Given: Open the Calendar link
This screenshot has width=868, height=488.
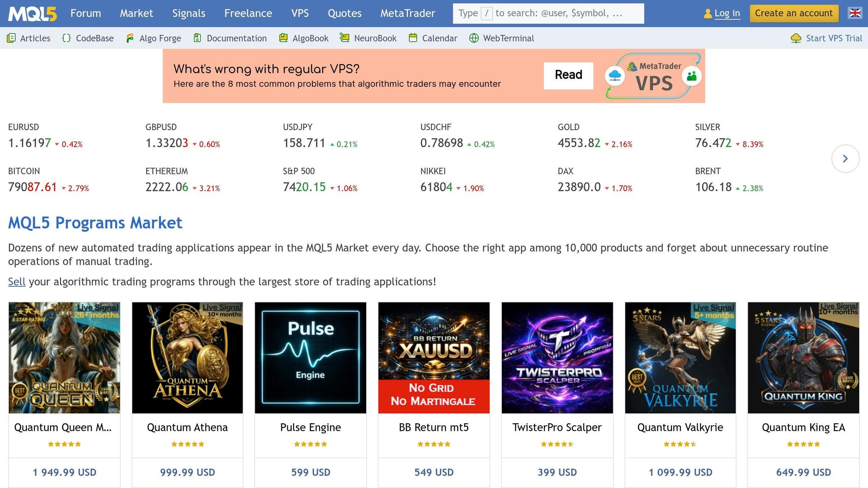Looking at the screenshot, I should click(x=440, y=38).
